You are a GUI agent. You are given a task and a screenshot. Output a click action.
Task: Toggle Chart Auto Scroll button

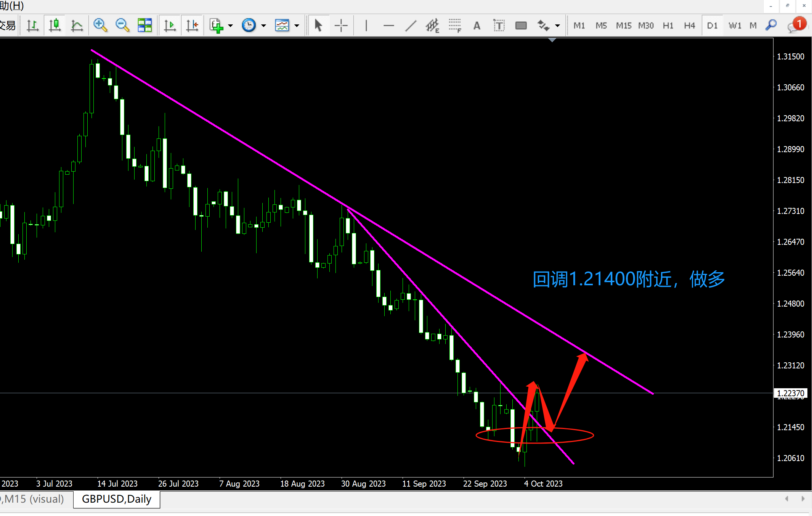click(x=170, y=26)
